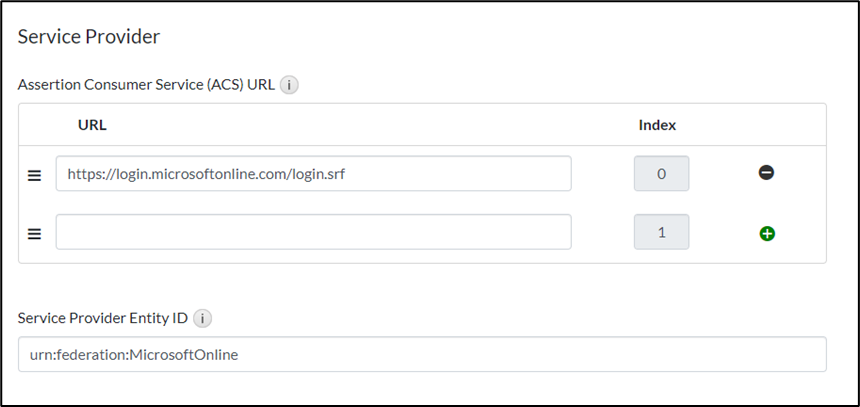Click the Index column header

pos(657,125)
